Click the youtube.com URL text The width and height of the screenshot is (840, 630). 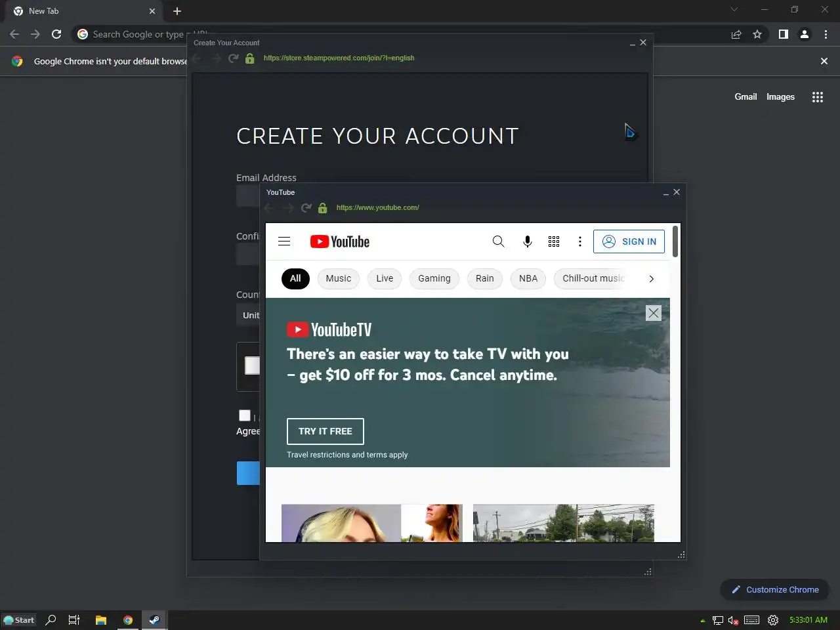(377, 207)
